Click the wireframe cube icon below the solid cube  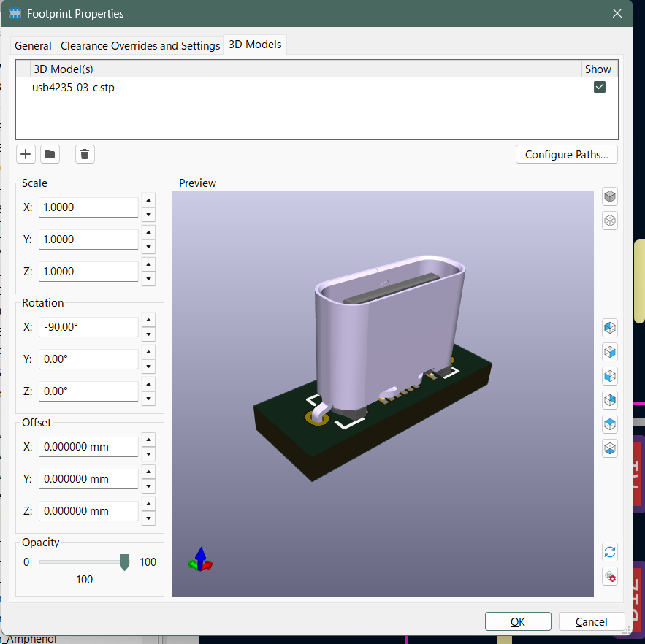pyautogui.click(x=610, y=220)
